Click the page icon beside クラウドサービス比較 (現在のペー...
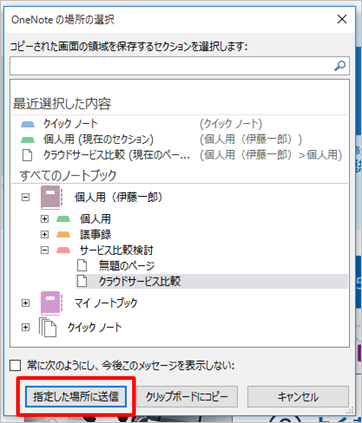The width and height of the screenshot is (362, 423). pyautogui.click(x=27, y=155)
